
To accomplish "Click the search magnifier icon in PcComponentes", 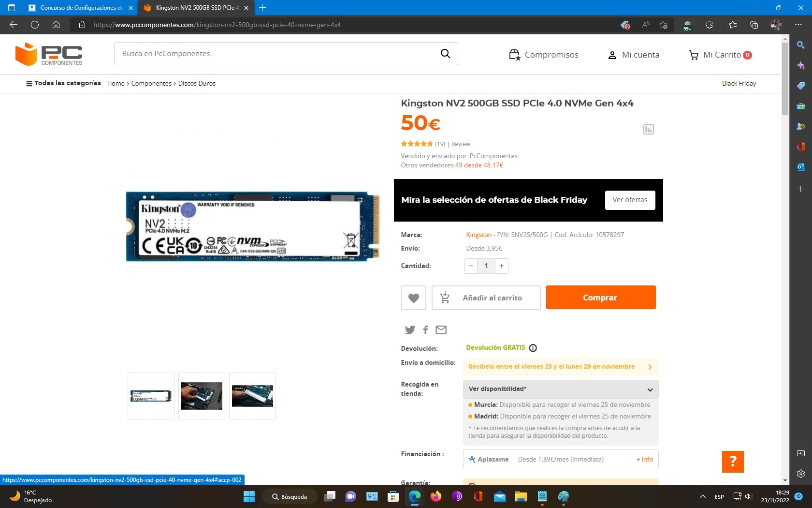I will pos(445,54).
